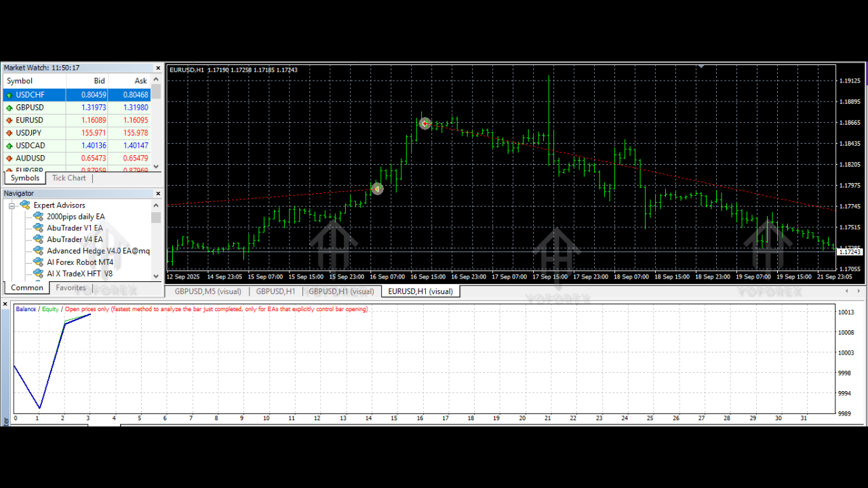
Task: Open the Favorites tab in Navigator
Action: (71, 287)
